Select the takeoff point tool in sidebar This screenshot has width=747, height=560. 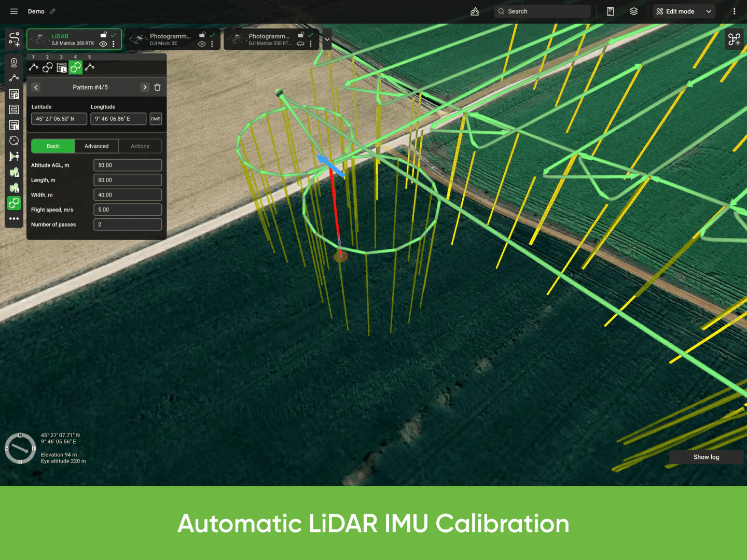point(14,63)
